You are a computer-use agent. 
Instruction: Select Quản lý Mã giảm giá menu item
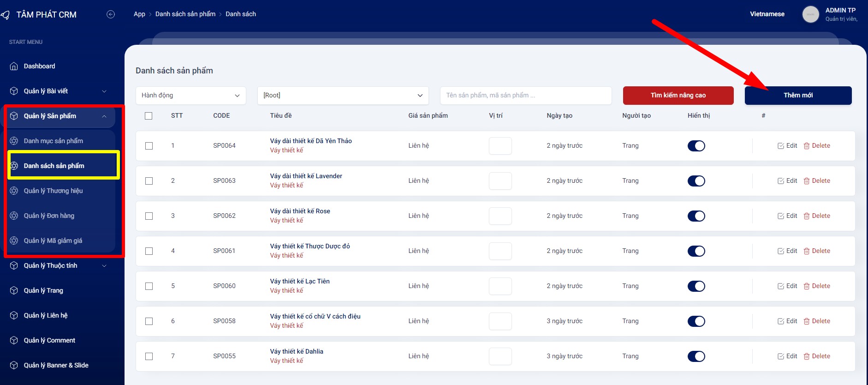tap(53, 241)
